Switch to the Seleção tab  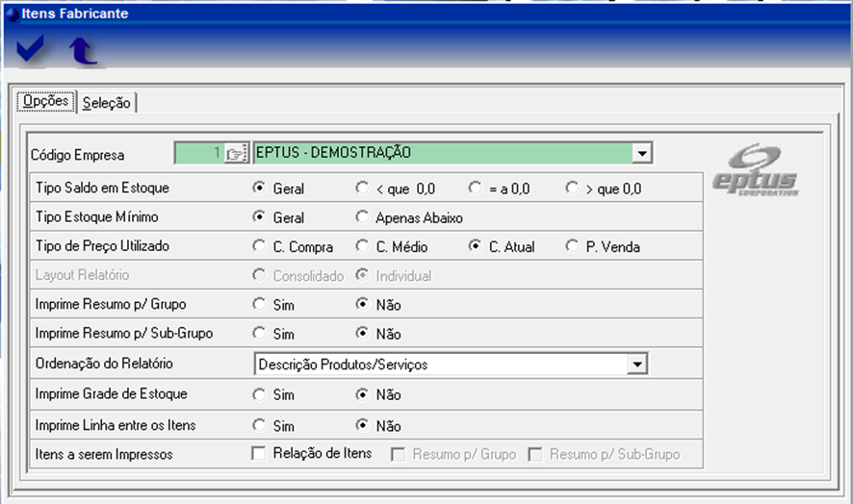(108, 103)
